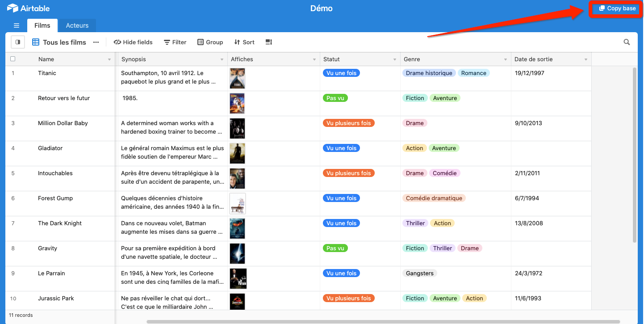Switch to the Acteurs tab

(x=77, y=25)
